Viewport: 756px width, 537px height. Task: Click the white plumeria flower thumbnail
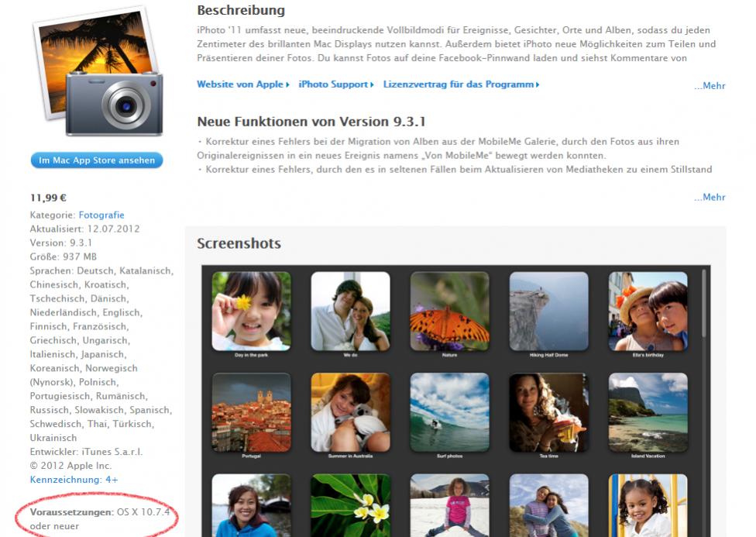351,505
